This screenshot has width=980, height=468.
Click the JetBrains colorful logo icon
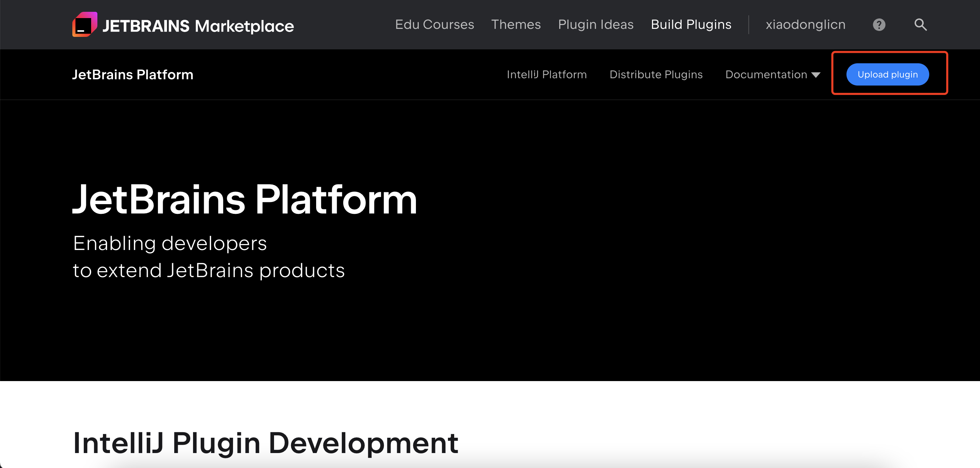click(x=85, y=25)
